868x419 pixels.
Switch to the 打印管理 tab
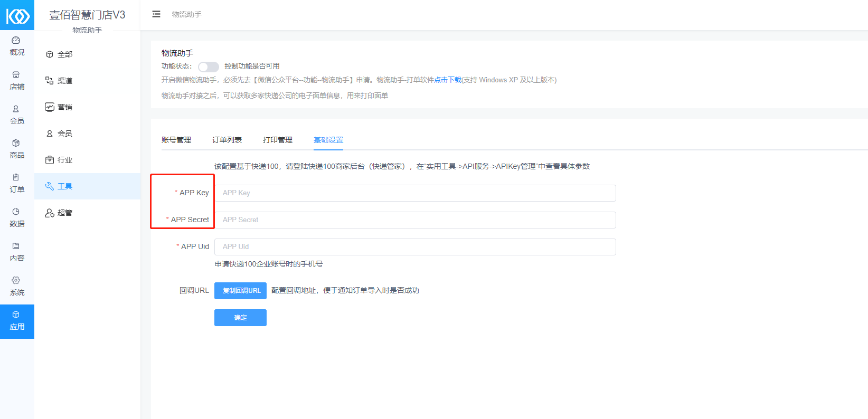click(x=278, y=140)
